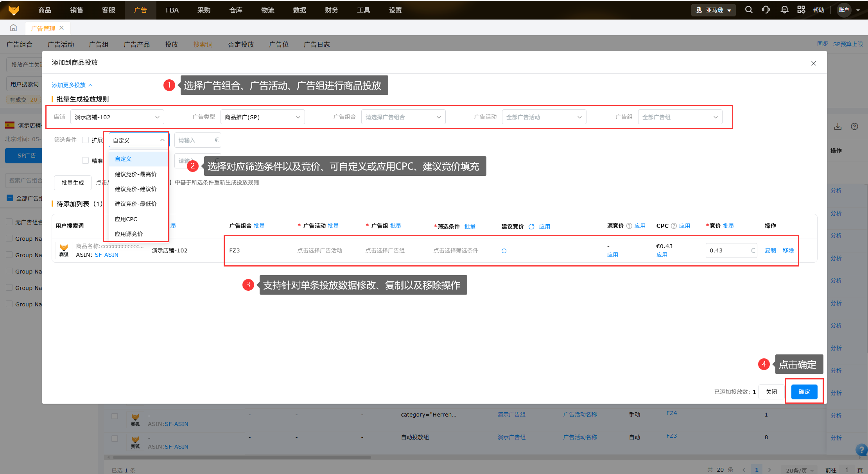Click the blue 确定 button
The width and height of the screenshot is (868, 474).
click(804, 392)
